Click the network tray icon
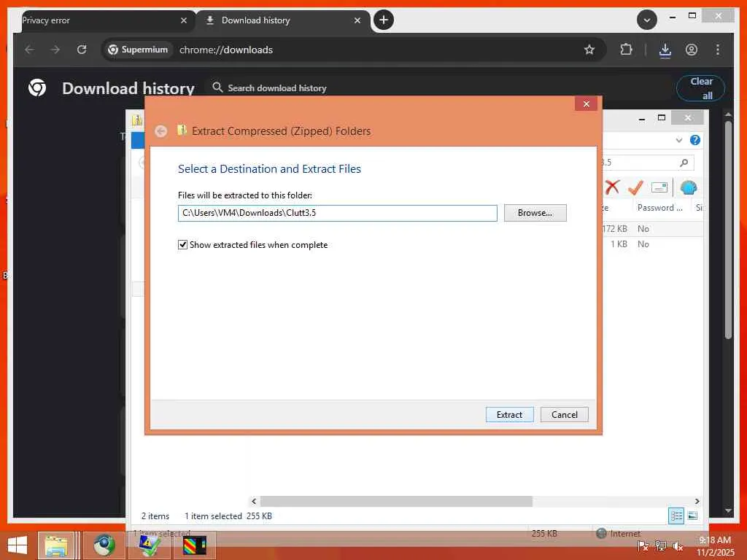The height and width of the screenshot is (560, 747). (x=660, y=545)
